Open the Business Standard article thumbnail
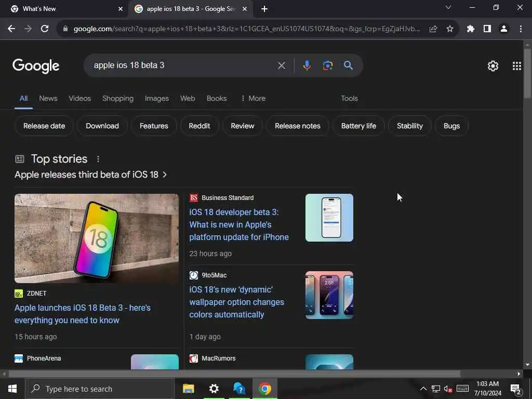 [x=329, y=218]
